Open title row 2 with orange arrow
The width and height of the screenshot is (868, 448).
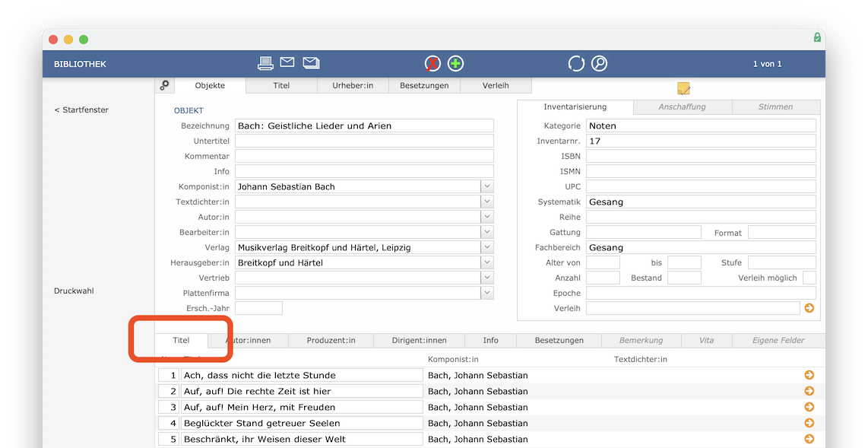point(809,391)
